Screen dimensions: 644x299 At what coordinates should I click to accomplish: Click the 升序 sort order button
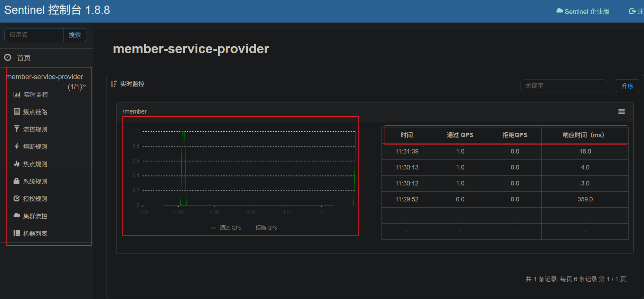[627, 86]
